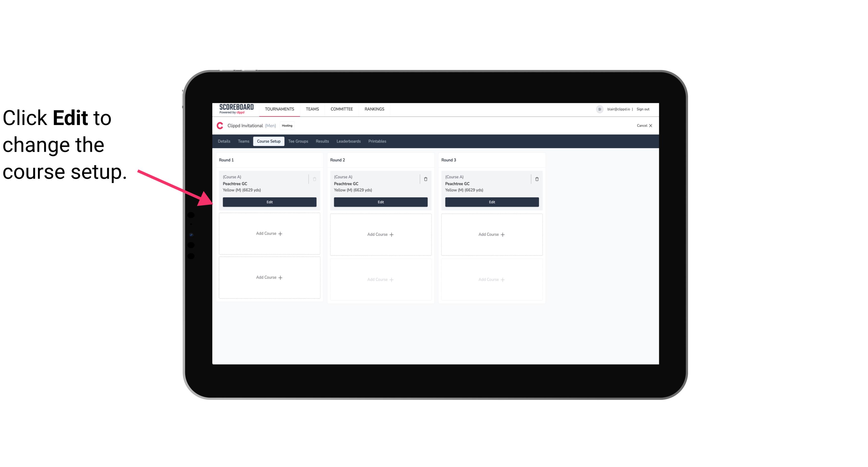
Task: Select the Teams tab
Action: pos(243,141)
